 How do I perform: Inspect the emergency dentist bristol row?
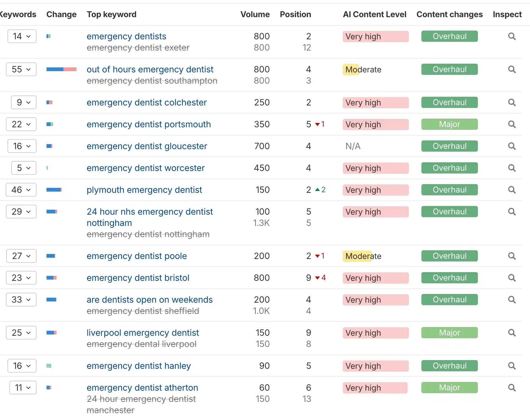pos(512,278)
